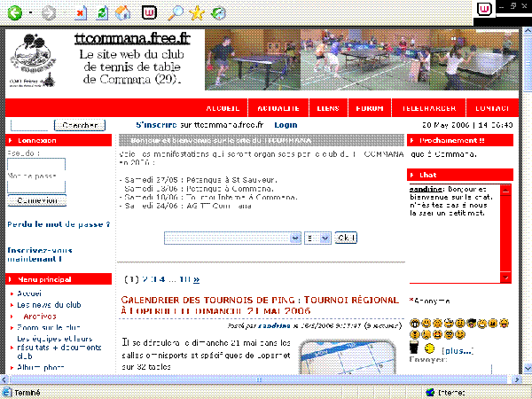Open Zoom sur le club menu item
The image size is (532, 399).
(x=49, y=327)
